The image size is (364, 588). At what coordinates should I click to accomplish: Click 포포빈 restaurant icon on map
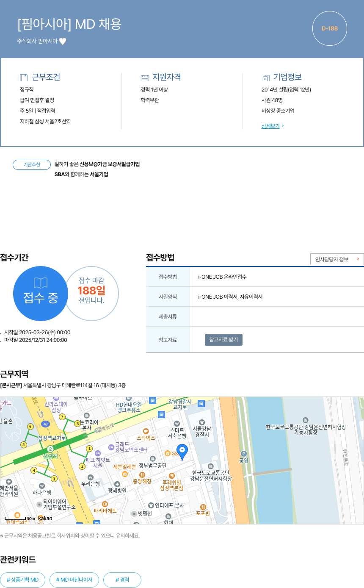click(203, 507)
